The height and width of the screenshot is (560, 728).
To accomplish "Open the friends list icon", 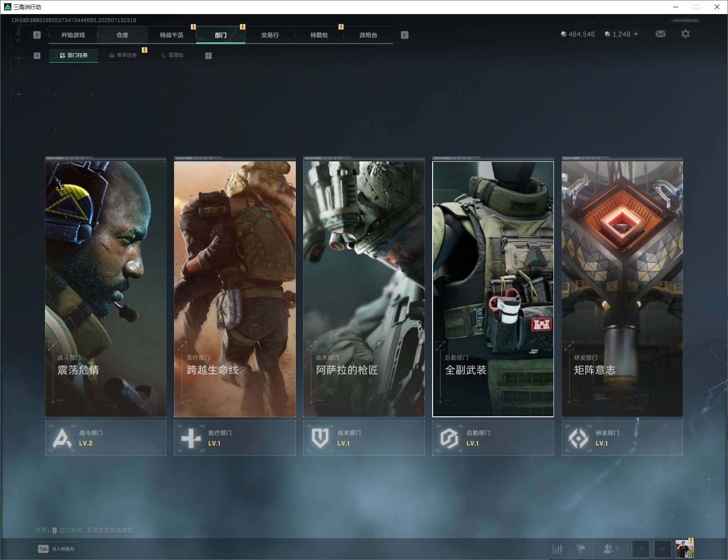I will pos(608,549).
